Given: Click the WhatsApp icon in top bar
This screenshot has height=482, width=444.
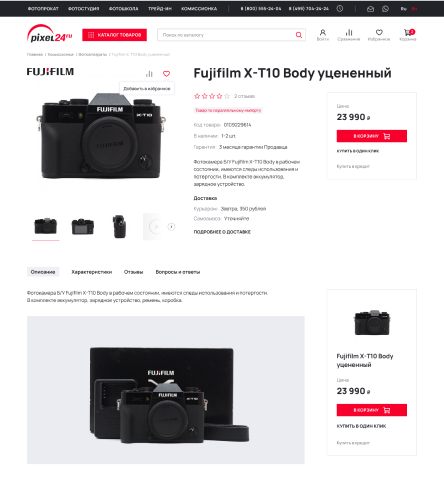Looking at the screenshot, I should pyautogui.click(x=385, y=9).
